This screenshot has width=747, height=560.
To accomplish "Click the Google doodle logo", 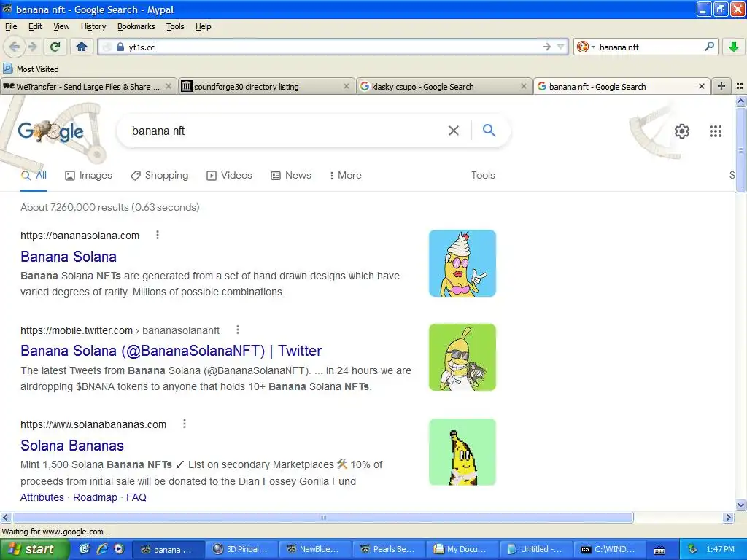I will [x=51, y=131].
